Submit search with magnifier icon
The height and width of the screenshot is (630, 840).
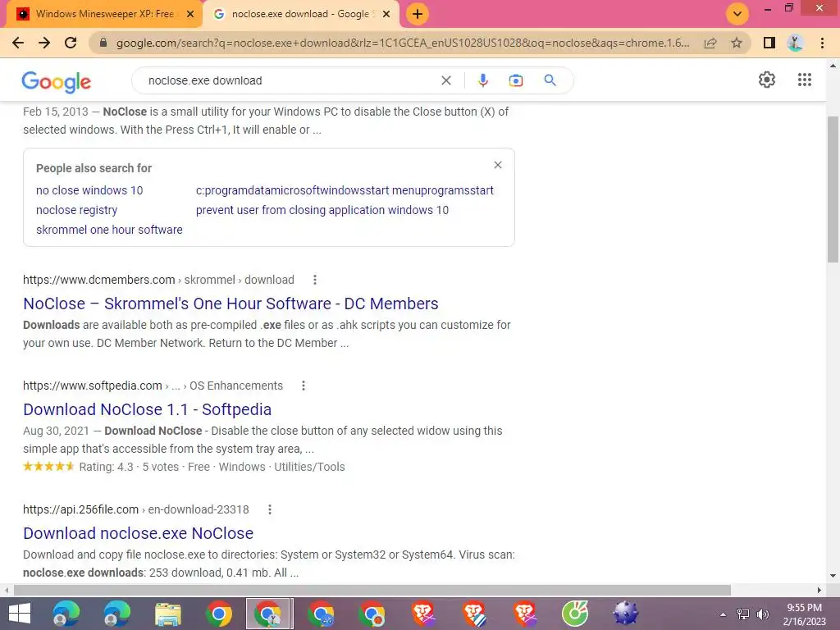pos(550,80)
